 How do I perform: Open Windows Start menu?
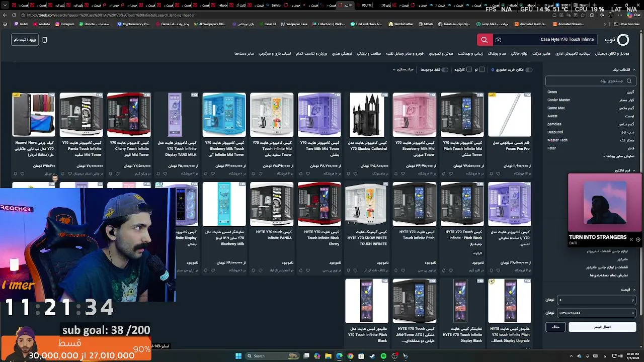[x=238, y=356]
